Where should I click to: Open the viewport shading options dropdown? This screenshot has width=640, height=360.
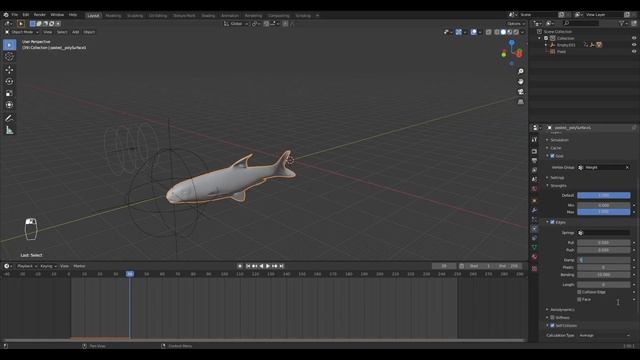pyautogui.click(x=522, y=32)
